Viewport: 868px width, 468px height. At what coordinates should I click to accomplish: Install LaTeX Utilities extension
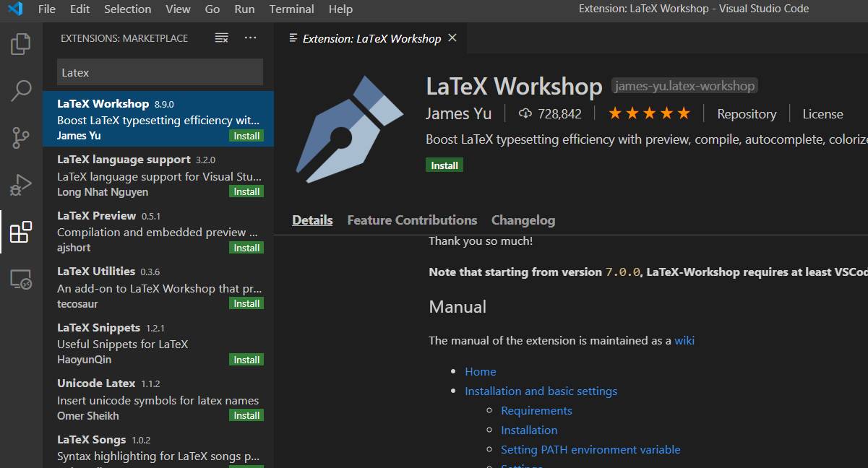click(246, 303)
